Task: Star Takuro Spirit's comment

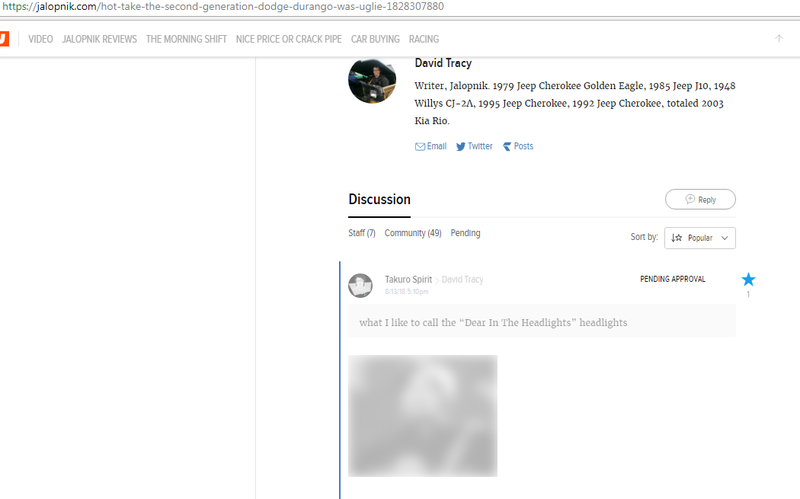Action: pyautogui.click(x=748, y=280)
